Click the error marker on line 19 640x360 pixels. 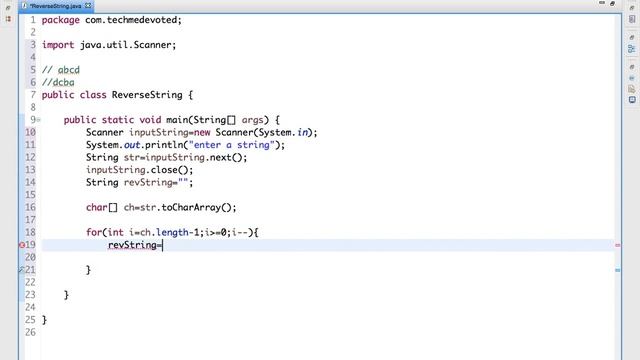coord(22,245)
